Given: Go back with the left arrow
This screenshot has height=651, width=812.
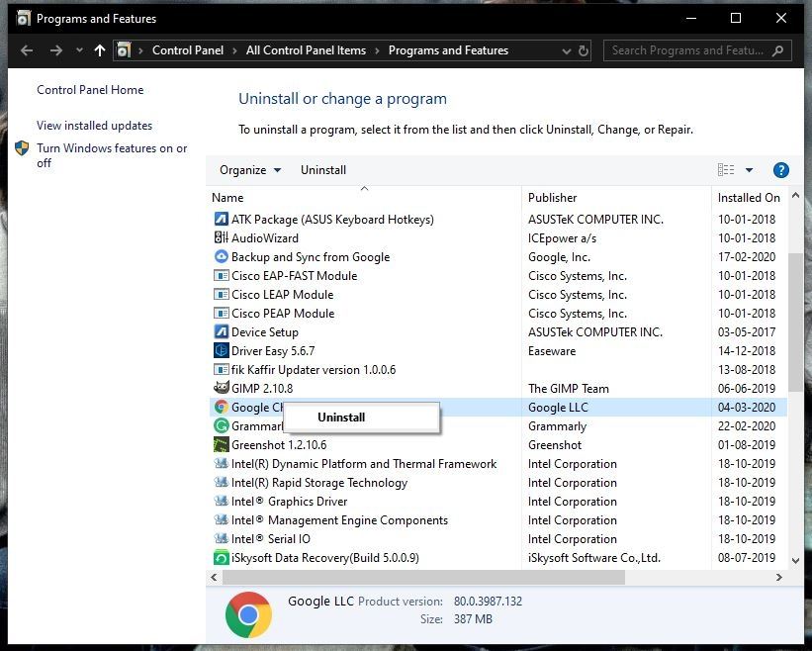Looking at the screenshot, I should coord(27,50).
